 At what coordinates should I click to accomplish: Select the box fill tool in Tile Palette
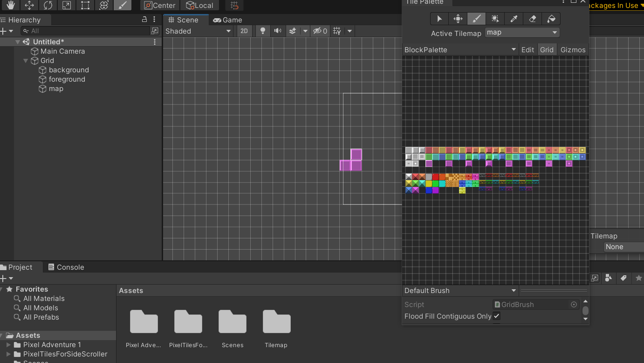click(x=495, y=19)
